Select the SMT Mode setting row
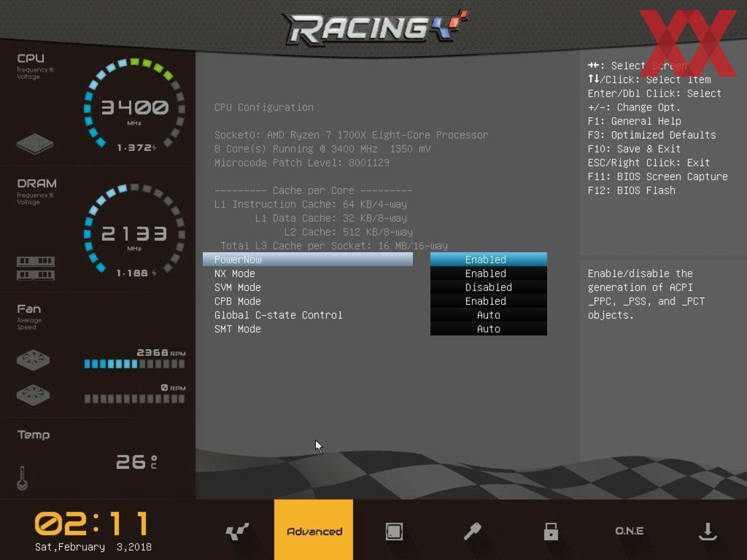747x560 pixels. tap(308, 329)
